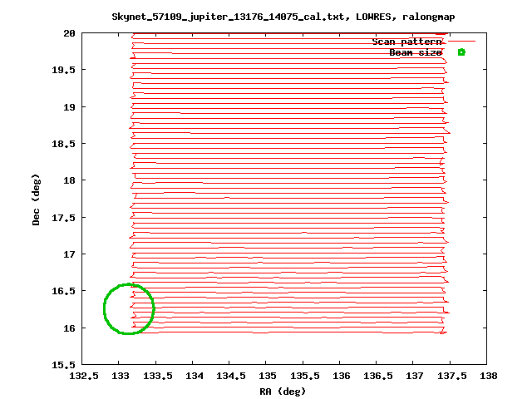
Task: Click the Dec tick label 19
Action: tap(69, 107)
